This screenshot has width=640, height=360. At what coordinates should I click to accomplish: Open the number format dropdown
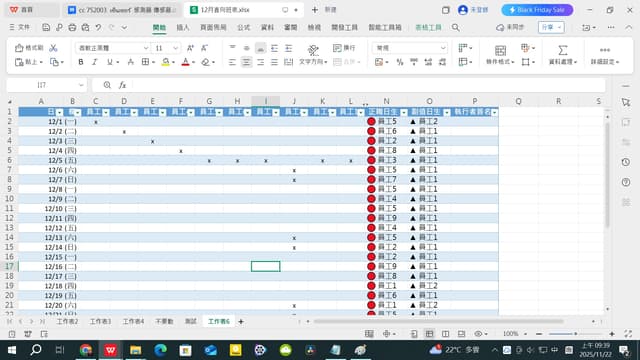point(443,48)
